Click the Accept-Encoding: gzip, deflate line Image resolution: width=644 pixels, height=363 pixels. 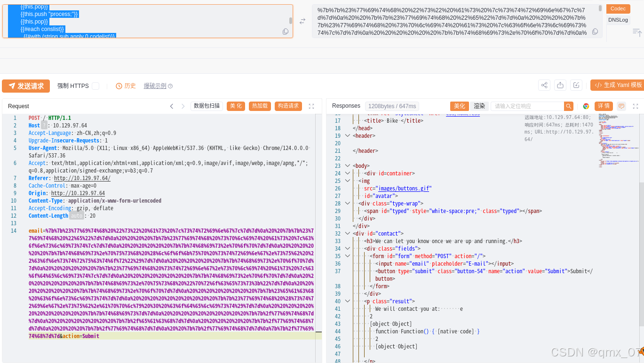click(71, 208)
